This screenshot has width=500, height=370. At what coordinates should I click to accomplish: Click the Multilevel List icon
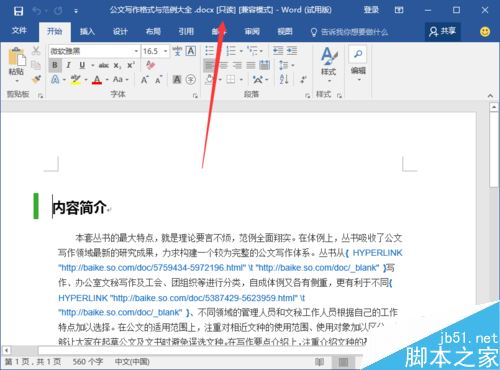252,51
